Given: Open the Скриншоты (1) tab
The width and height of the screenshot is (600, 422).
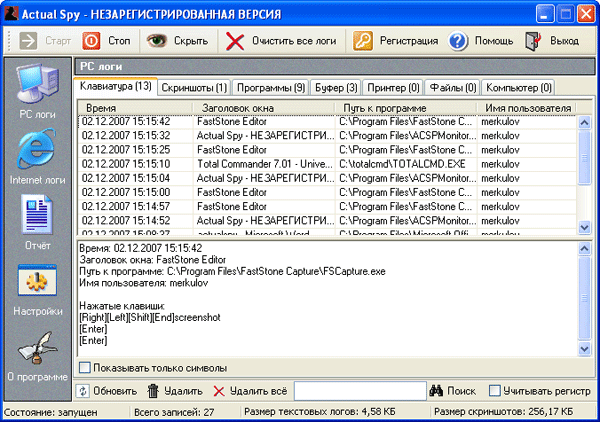Looking at the screenshot, I should click(x=194, y=88).
